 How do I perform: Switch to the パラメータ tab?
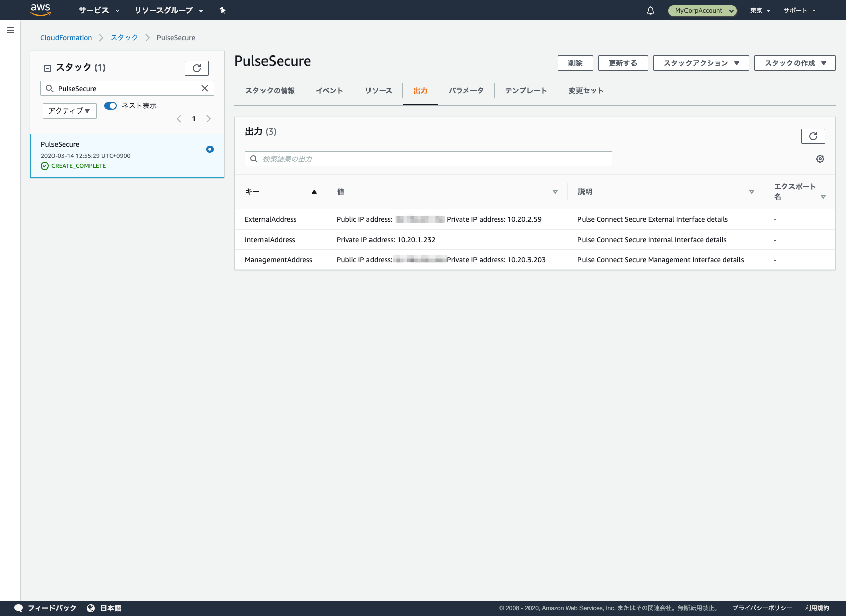click(466, 91)
